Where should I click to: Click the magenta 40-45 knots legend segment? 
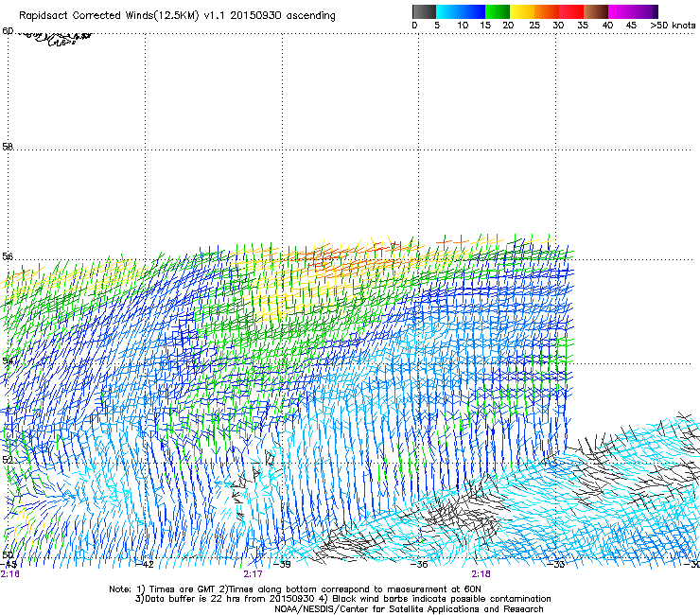click(x=621, y=11)
